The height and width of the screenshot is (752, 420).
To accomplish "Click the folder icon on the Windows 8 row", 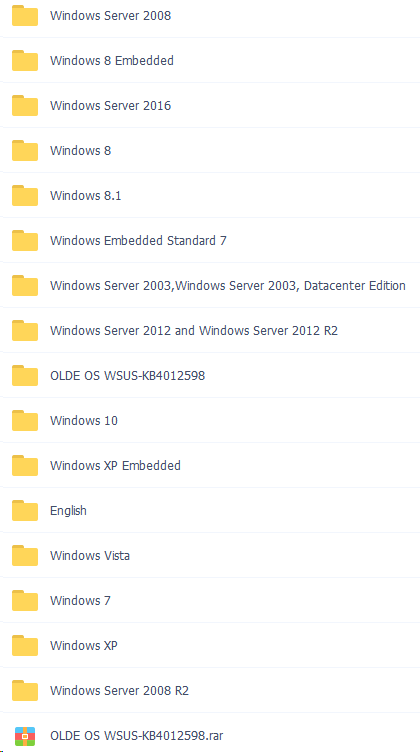I will (x=25, y=151).
